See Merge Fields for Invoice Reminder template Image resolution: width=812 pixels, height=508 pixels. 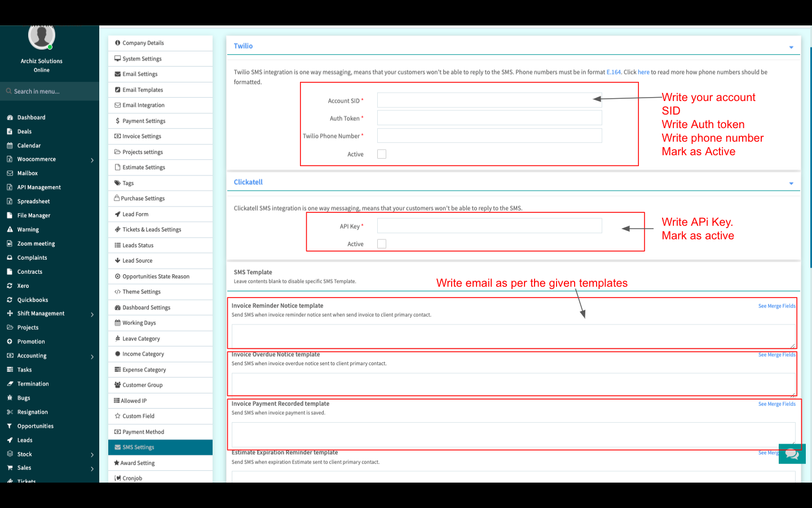[x=776, y=306]
